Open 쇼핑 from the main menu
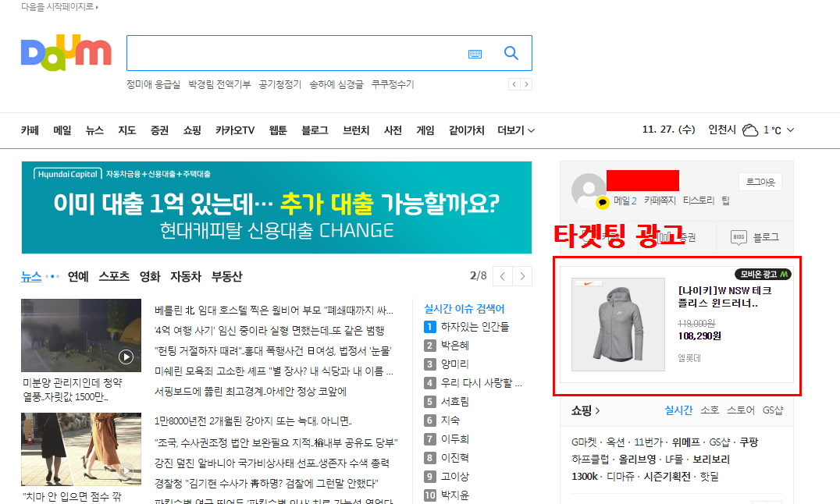The width and height of the screenshot is (840, 504). tap(192, 130)
